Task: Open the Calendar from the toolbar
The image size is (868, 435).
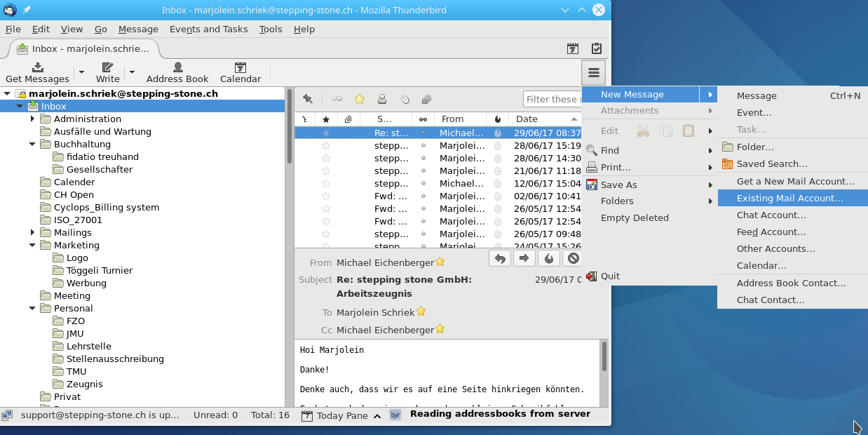Action: [x=240, y=72]
